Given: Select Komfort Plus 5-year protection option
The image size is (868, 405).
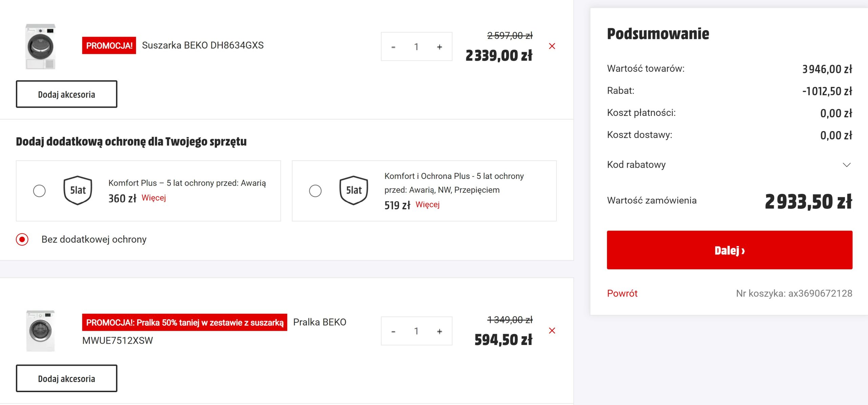Looking at the screenshot, I should pos(39,191).
